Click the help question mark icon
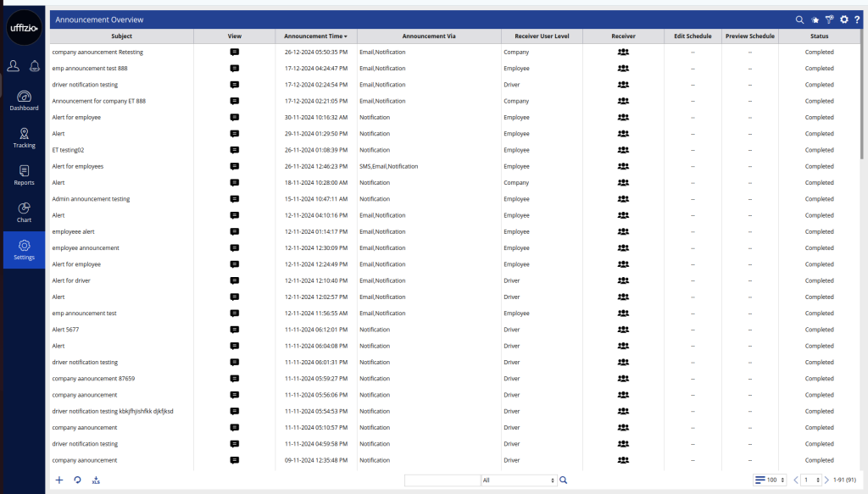The height and width of the screenshot is (494, 868). [x=857, y=19]
